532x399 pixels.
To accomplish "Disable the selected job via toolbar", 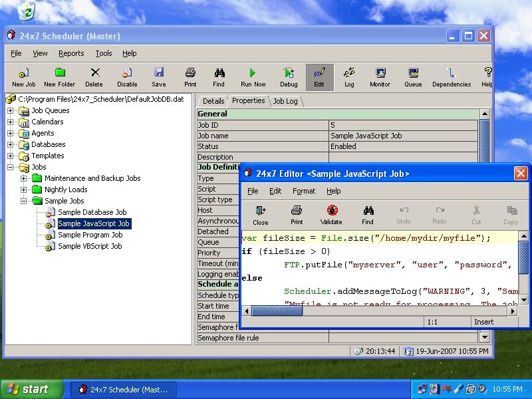I will click(127, 77).
